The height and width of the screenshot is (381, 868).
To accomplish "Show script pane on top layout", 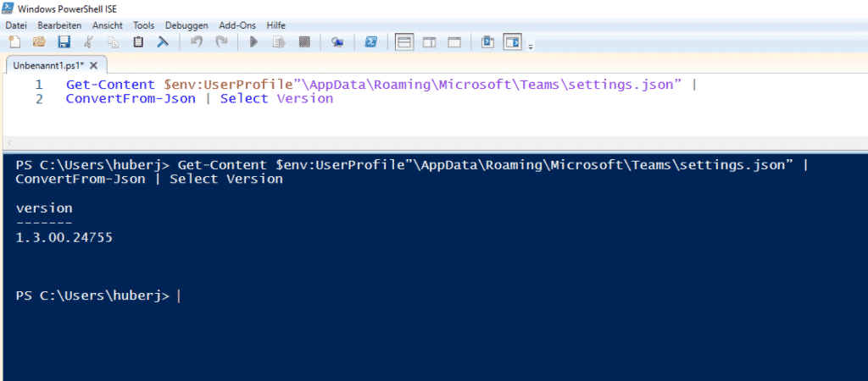I will 404,42.
